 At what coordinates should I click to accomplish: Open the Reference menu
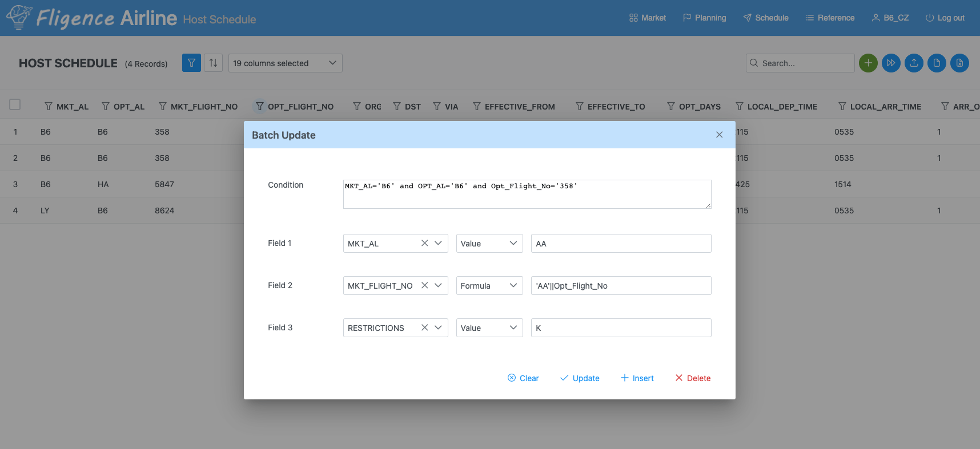pyautogui.click(x=830, y=18)
